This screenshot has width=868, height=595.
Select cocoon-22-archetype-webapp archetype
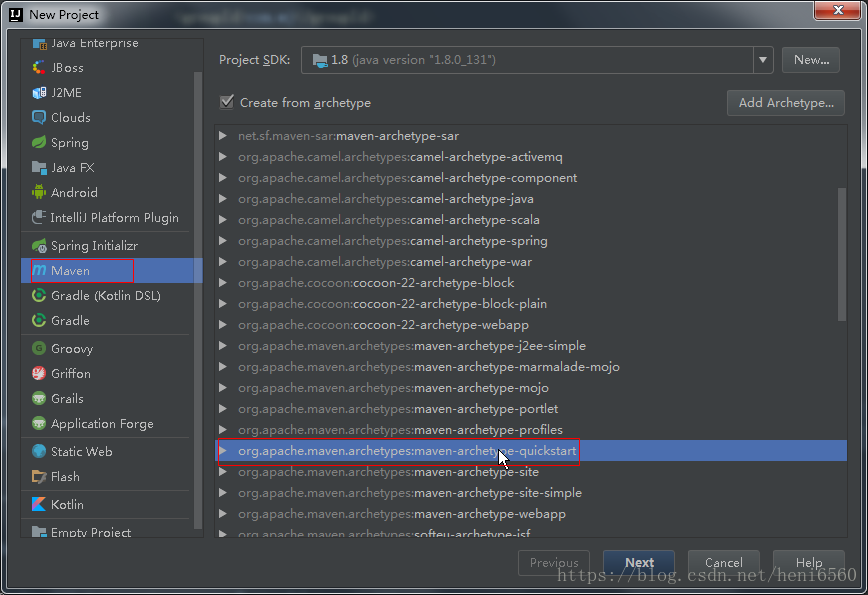[x=531, y=324]
